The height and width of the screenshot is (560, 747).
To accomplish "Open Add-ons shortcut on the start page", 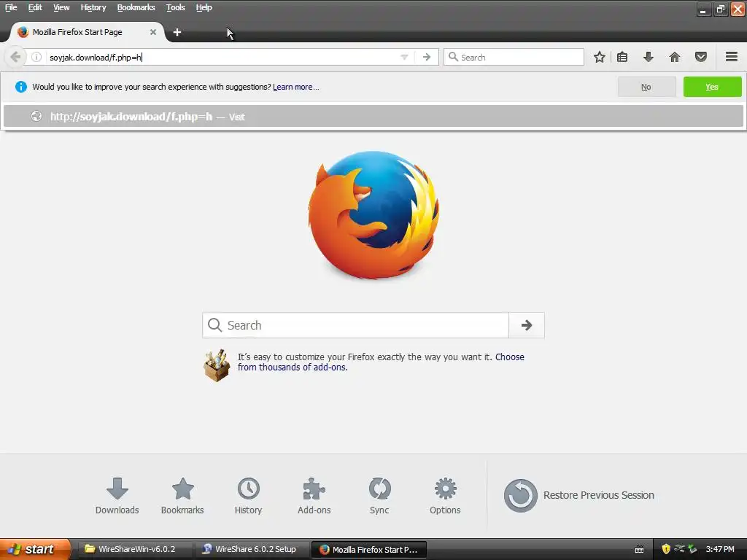I will click(314, 496).
